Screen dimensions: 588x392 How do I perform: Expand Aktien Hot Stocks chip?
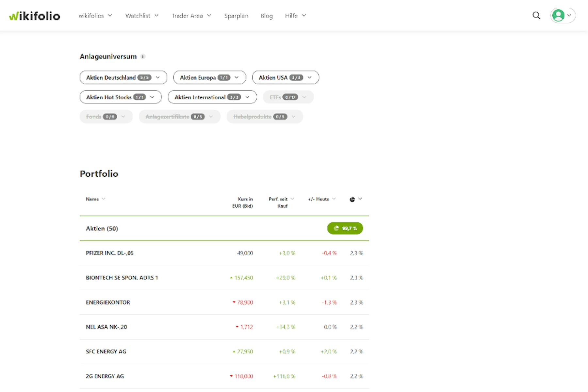coord(121,97)
